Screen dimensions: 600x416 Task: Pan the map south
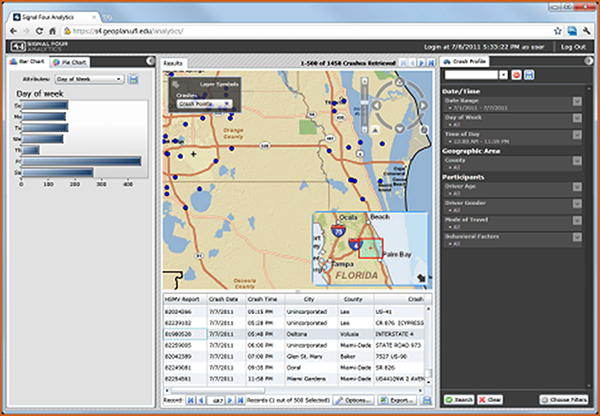[x=399, y=128]
